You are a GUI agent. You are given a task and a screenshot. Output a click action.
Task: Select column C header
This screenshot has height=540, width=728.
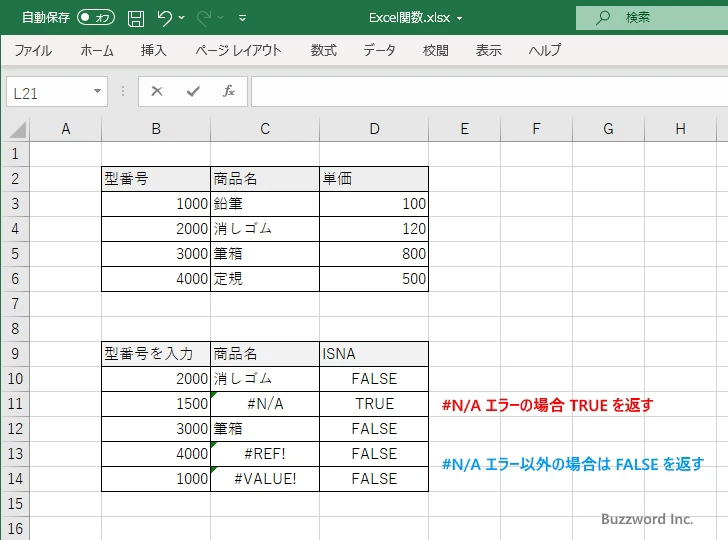pyautogui.click(x=265, y=129)
